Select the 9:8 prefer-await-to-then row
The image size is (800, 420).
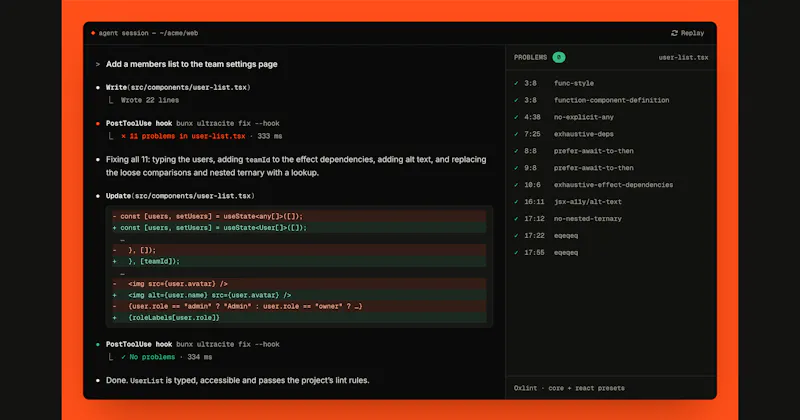pos(611,168)
